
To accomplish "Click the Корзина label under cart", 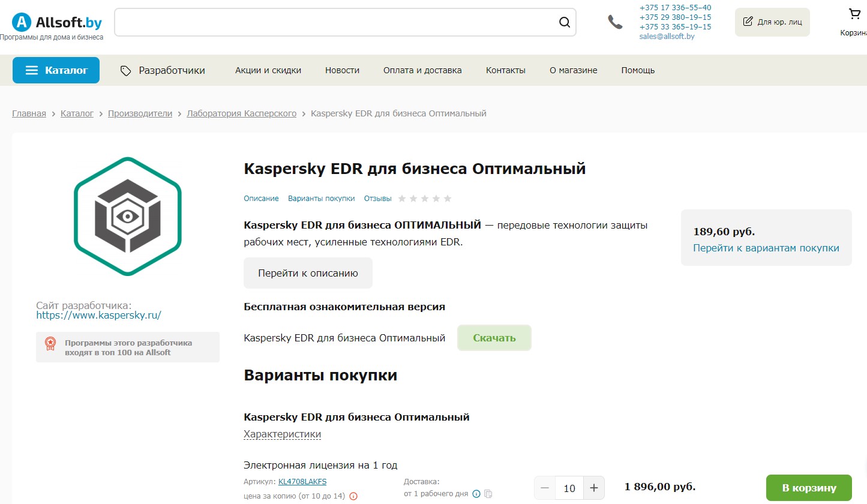I will click(853, 33).
